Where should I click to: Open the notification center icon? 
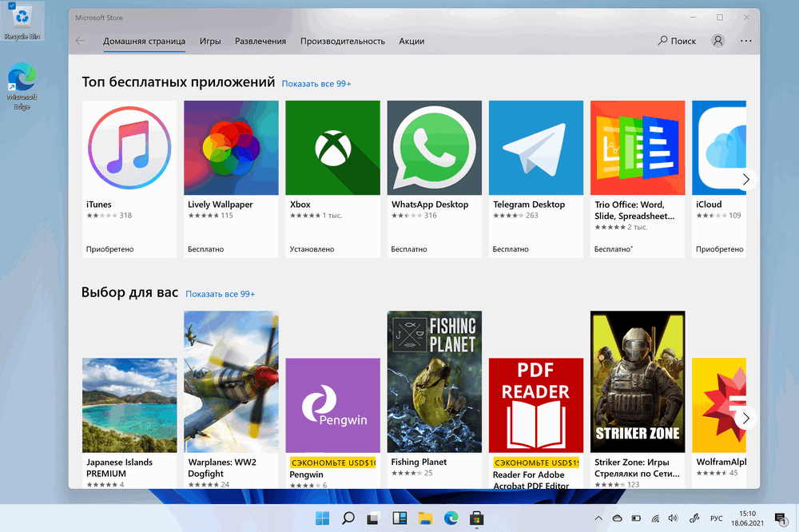pyautogui.click(x=781, y=518)
